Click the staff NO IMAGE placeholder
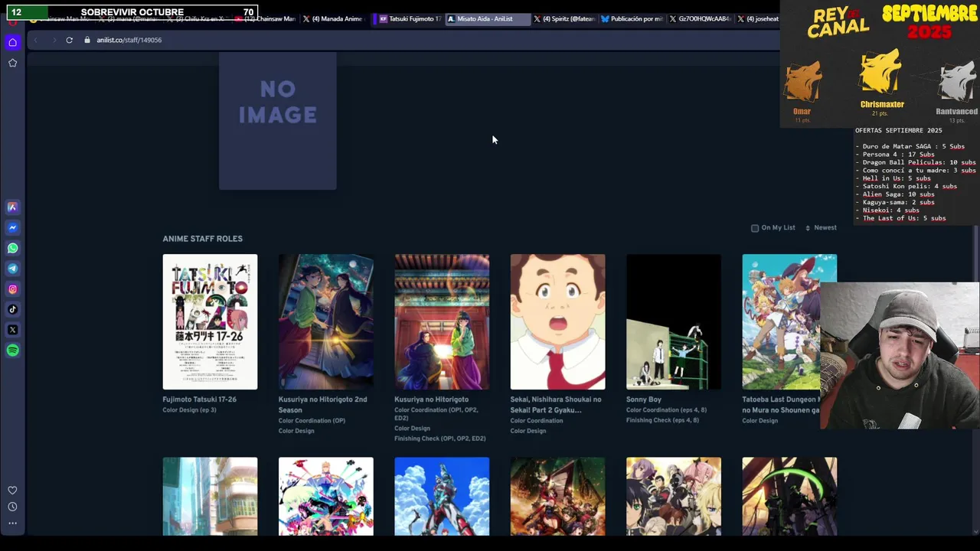 [x=277, y=120]
